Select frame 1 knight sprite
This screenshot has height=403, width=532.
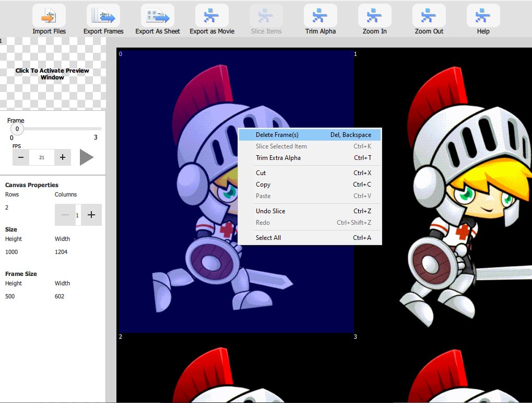tap(443, 191)
